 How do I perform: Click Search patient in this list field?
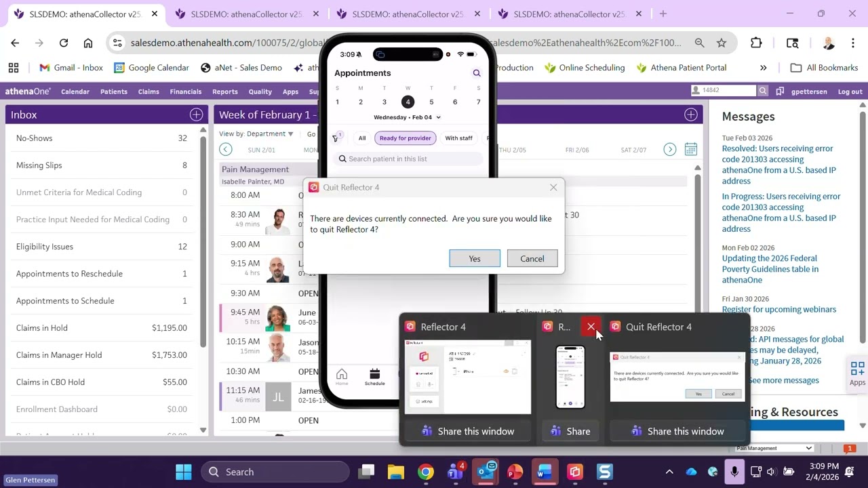pos(410,159)
